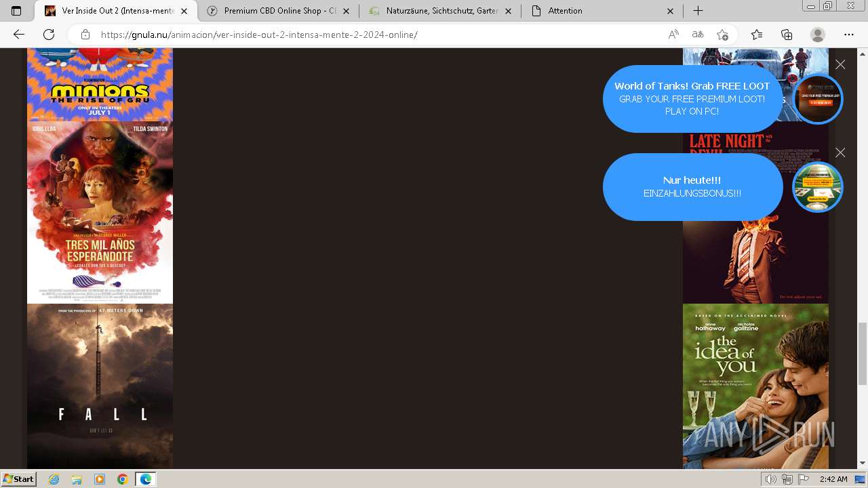Open the network tray icon

787,479
